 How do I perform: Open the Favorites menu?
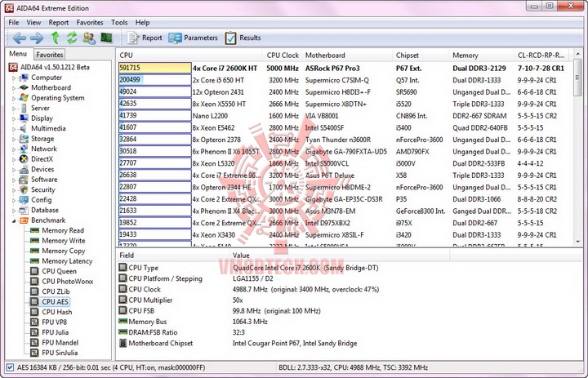(90, 23)
